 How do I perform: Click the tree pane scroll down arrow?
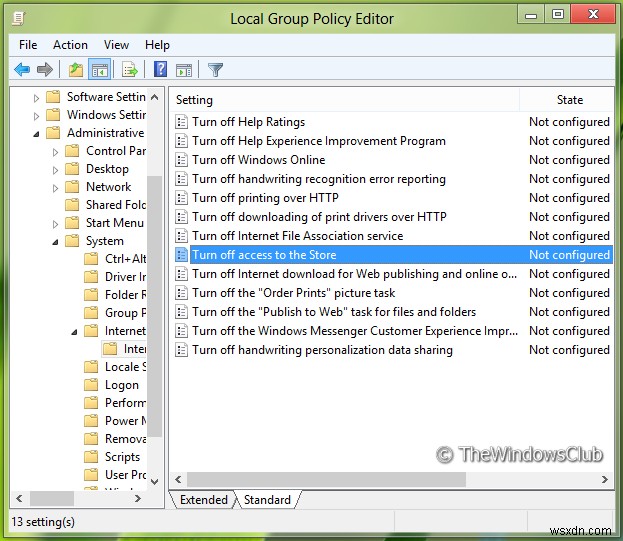point(155,481)
